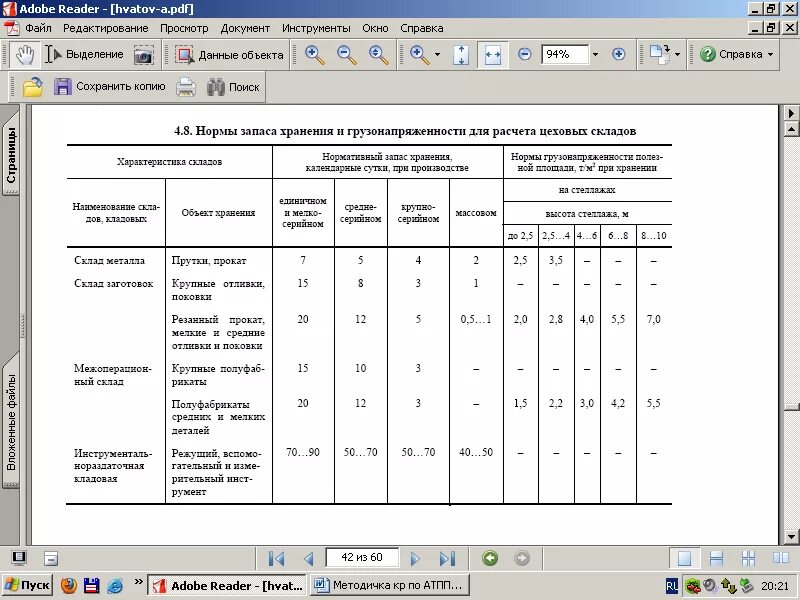Screen dimensions: 800x600
Task: Click the vertical scrollbar down arrow
Action: pos(791,536)
